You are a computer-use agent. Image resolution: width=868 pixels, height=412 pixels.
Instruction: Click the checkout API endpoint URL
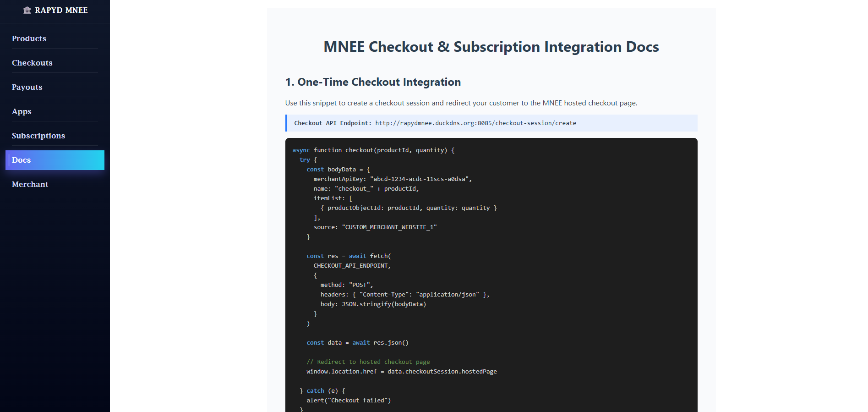(475, 123)
